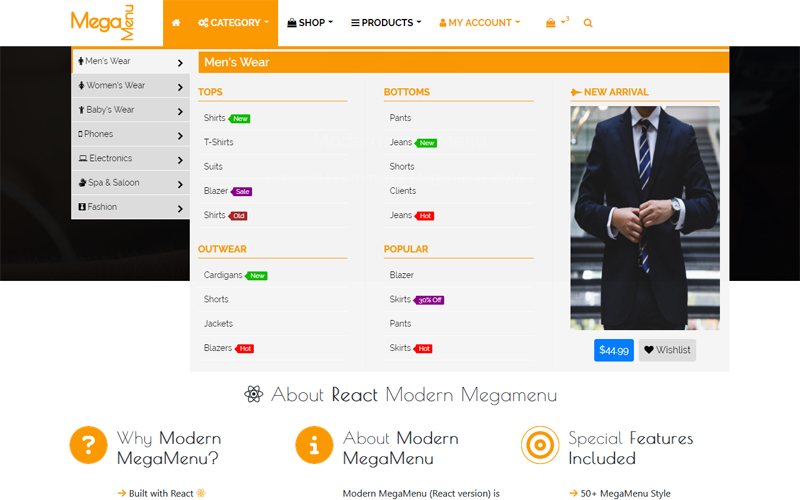Viewport: 800px width, 500px height.
Task: Select Women's Wear in the sidebar
Action: pyautogui.click(x=130, y=86)
